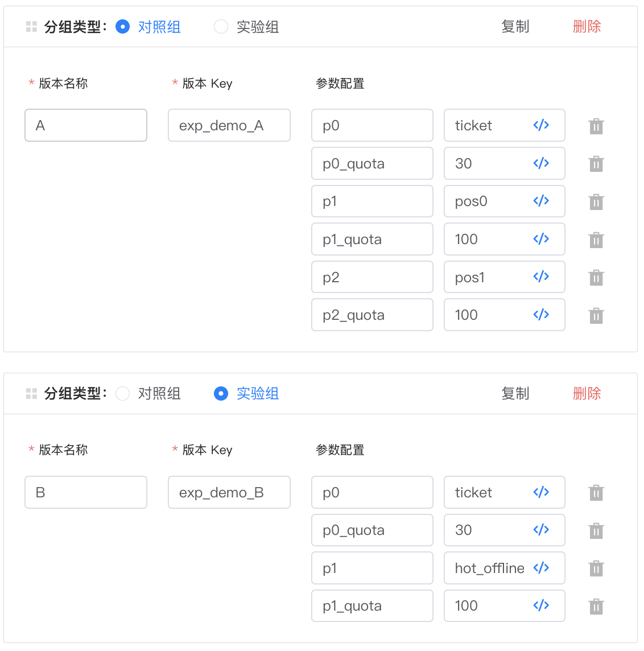Open code editor for pos0 value
644x651 pixels.
click(x=540, y=201)
